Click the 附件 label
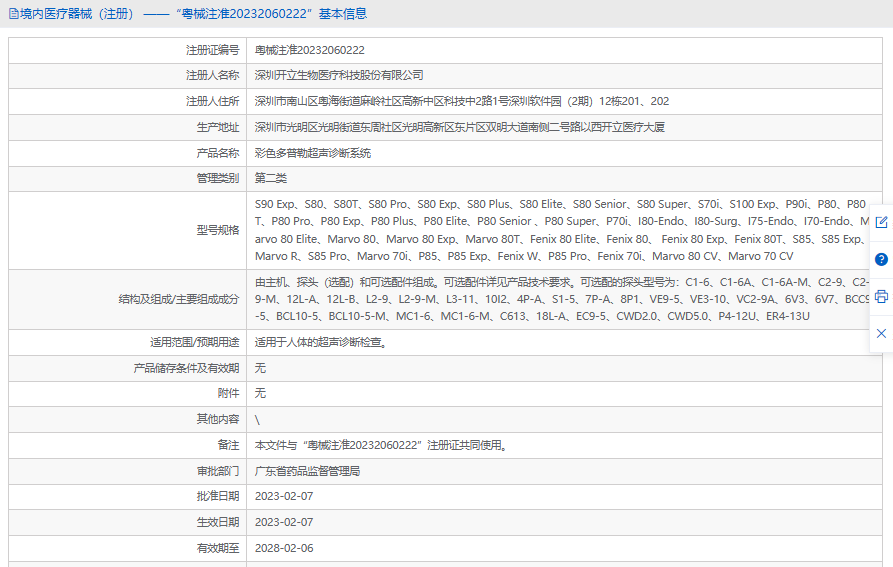893x567 pixels. tap(229, 393)
